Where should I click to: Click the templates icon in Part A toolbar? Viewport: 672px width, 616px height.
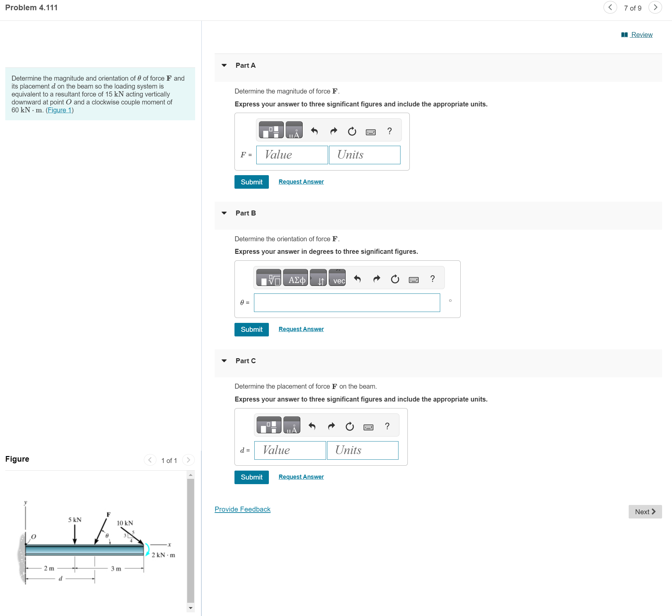(x=271, y=130)
